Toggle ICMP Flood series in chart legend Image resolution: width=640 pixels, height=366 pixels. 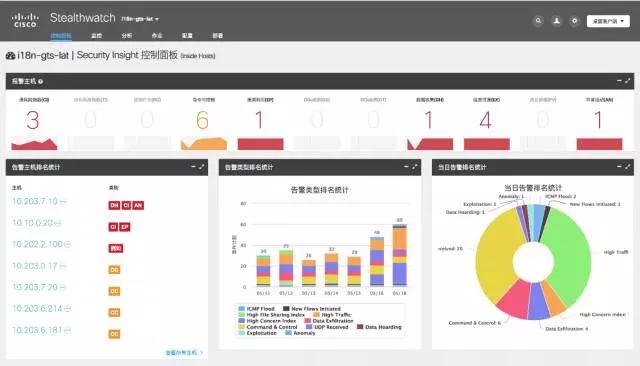coord(256,309)
